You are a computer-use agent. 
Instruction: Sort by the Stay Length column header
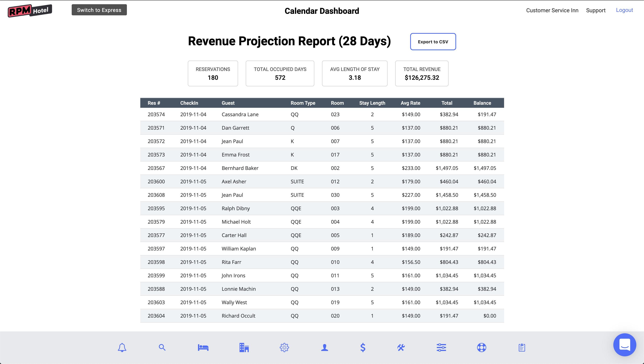pyautogui.click(x=372, y=103)
